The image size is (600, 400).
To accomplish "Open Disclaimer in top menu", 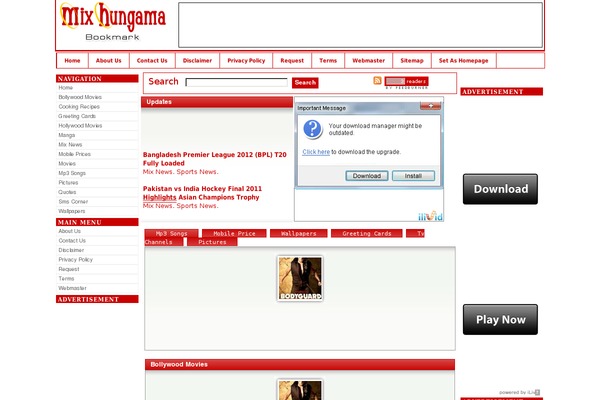I will point(197,60).
